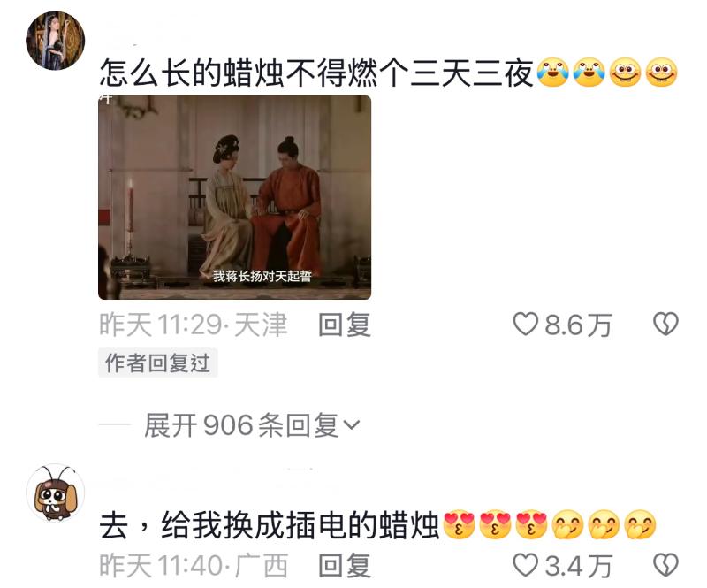
Task: Tap the 3.4万 like count
Action: pos(578,566)
